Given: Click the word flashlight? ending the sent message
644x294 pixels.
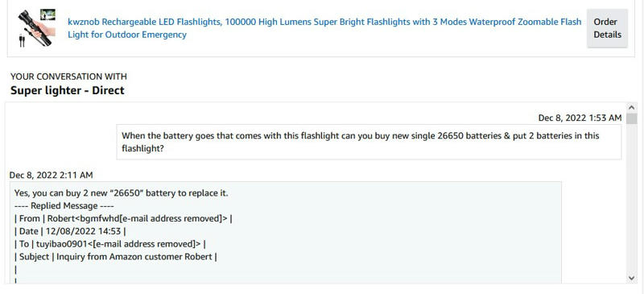Looking at the screenshot, I should pos(143,148).
